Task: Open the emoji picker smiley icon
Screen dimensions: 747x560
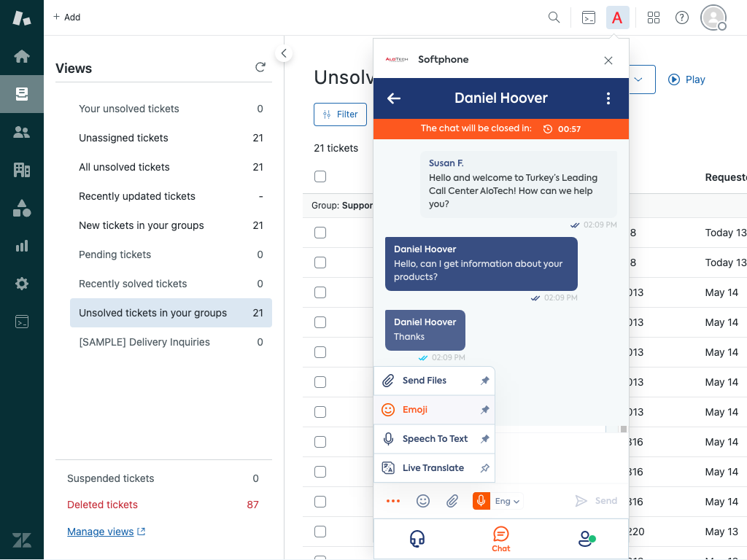Action: tap(423, 501)
